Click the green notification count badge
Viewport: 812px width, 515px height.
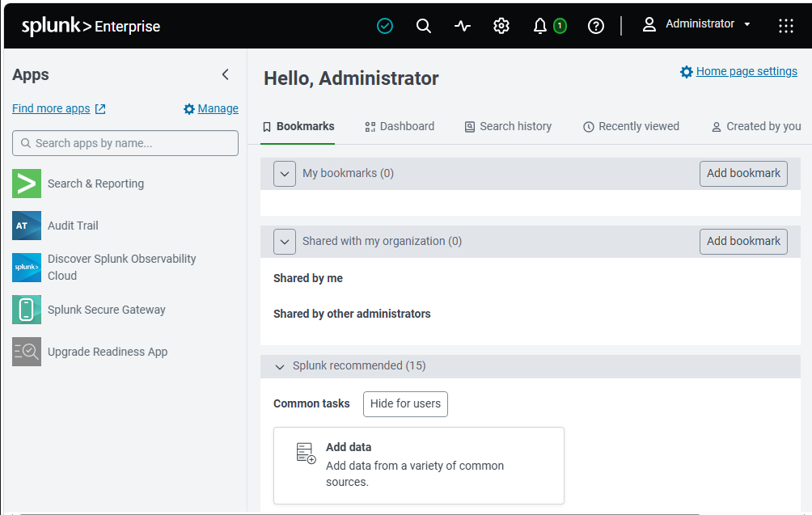point(560,25)
